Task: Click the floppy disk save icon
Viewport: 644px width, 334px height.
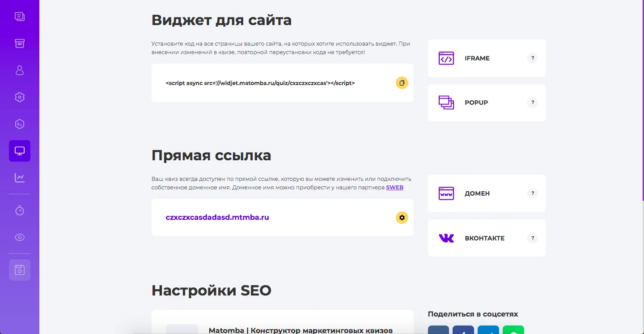Action: click(20, 270)
